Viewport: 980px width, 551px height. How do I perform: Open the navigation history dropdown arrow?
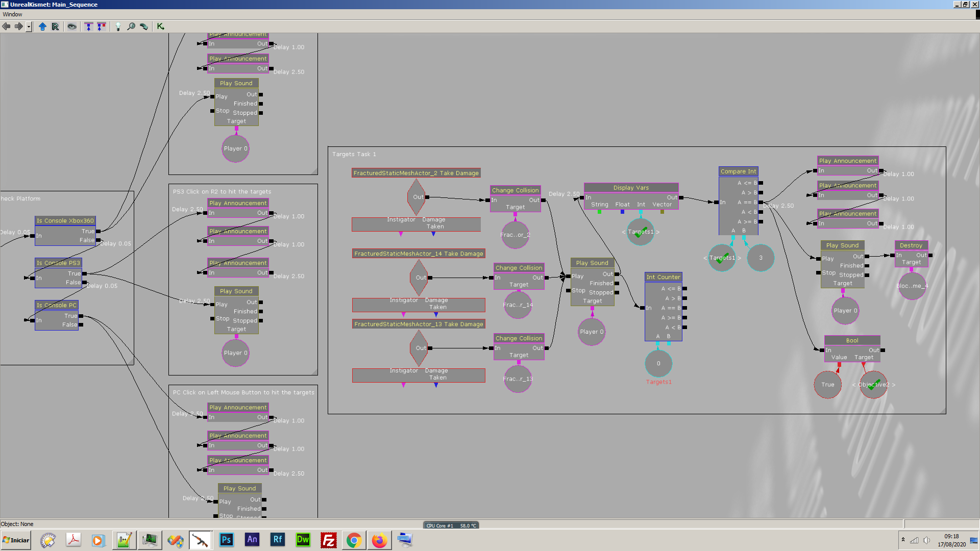(x=29, y=27)
